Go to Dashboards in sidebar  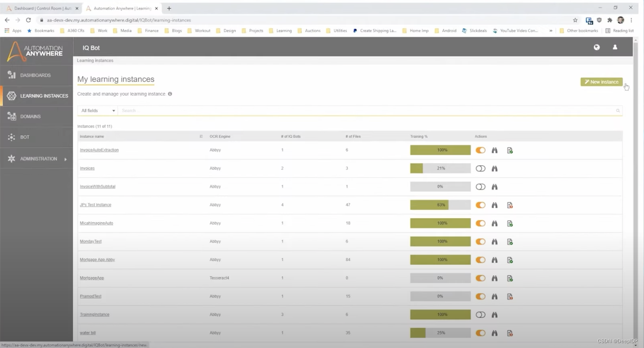[x=36, y=75]
